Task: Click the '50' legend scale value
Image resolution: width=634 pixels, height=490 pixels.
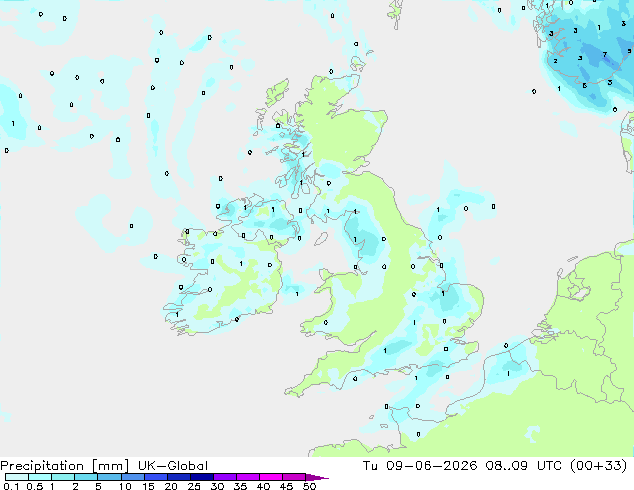Action: (309, 486)
